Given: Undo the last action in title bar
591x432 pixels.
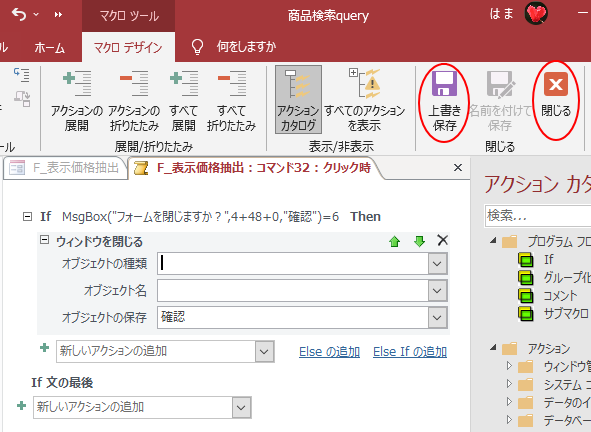Looking at the screenshot, I should tap(19, 14).
